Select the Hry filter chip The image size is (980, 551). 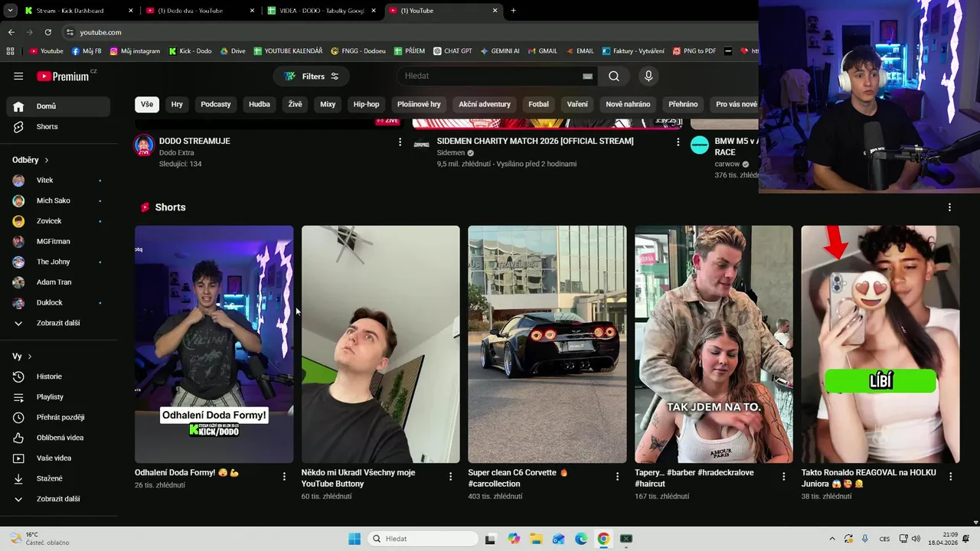click(177, 104)
